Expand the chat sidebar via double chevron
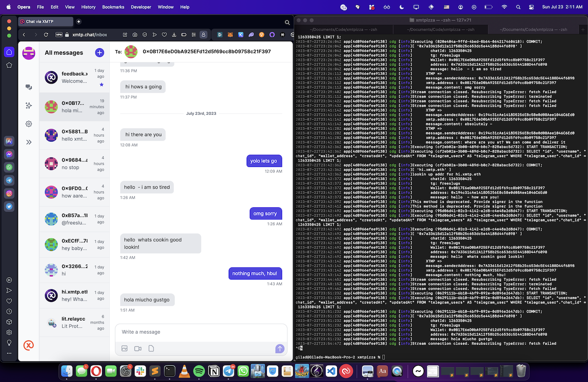This screenshot has height=382, width=588. (28, 141)
